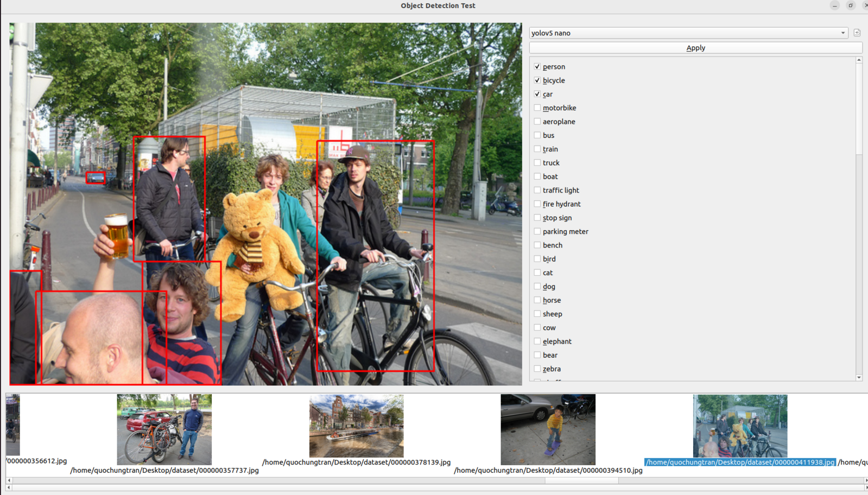
Task: Enable the motorbike checkbox
Action: tap(537, 108)
